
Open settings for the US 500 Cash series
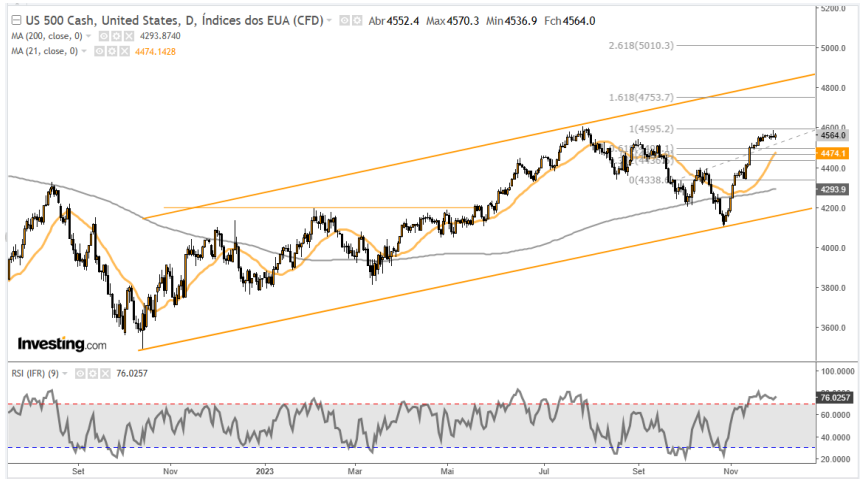pos(355,20)
